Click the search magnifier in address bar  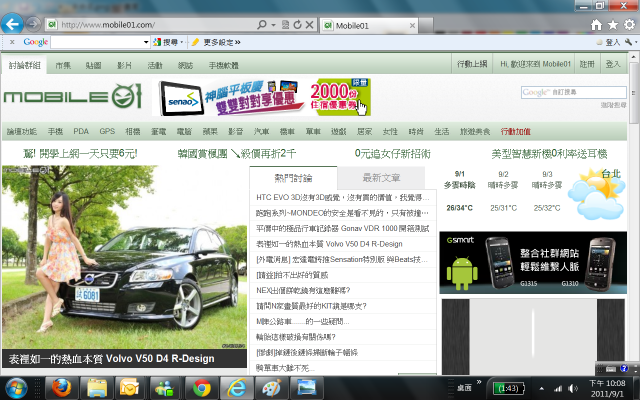coord(262,25)
